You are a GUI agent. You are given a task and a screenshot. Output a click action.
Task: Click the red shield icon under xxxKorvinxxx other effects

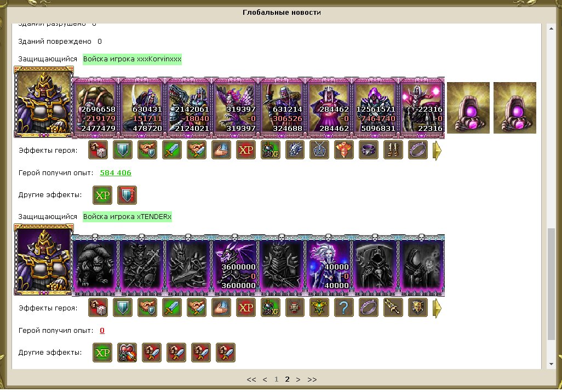127,195
